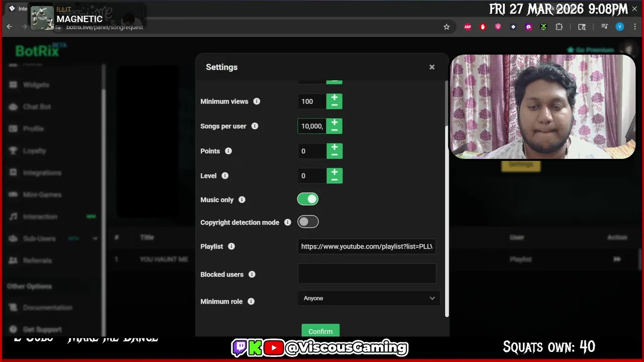Expand the Sub-Users sidebar chevron
Screen dimensions: 644x362
(x=95, y=239)
